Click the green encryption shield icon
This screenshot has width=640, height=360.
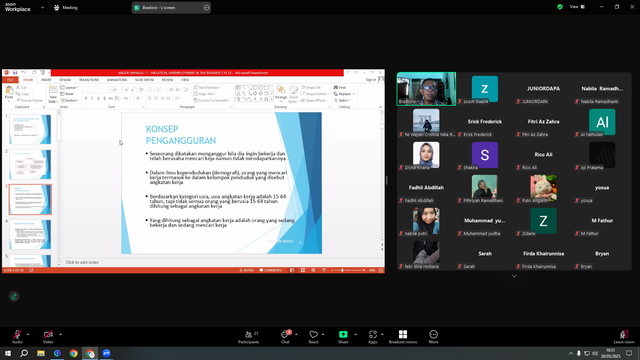pos(560,7)
